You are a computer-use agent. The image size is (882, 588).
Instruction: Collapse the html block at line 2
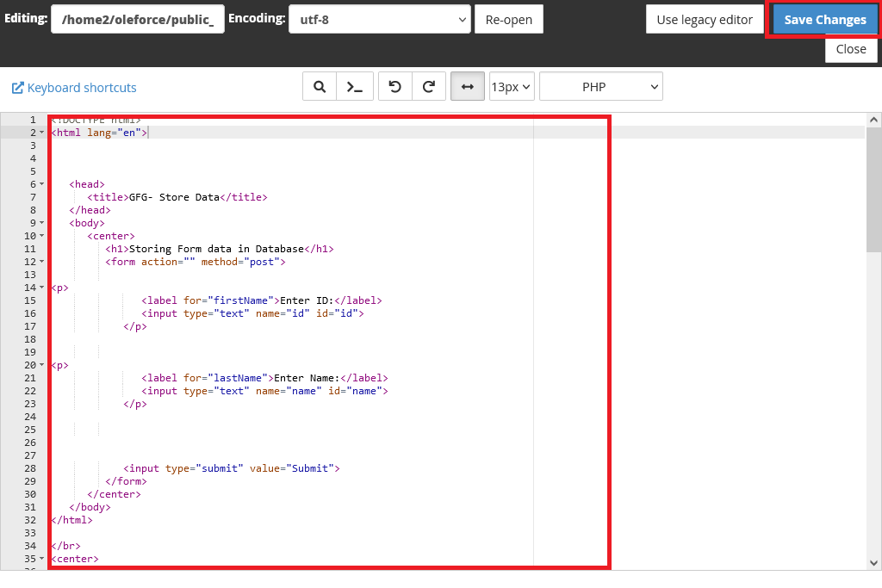pos(41,133)
